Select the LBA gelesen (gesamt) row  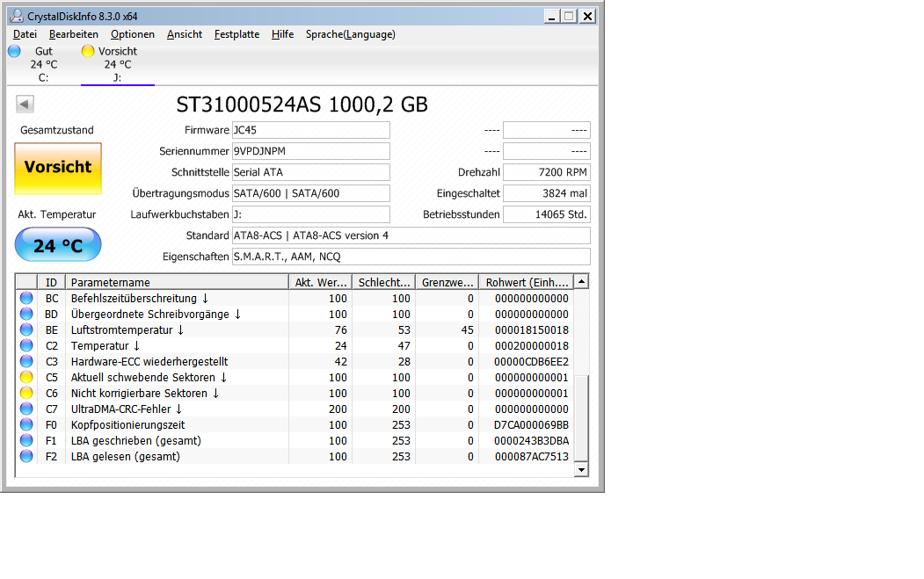(x=294, y=457)
